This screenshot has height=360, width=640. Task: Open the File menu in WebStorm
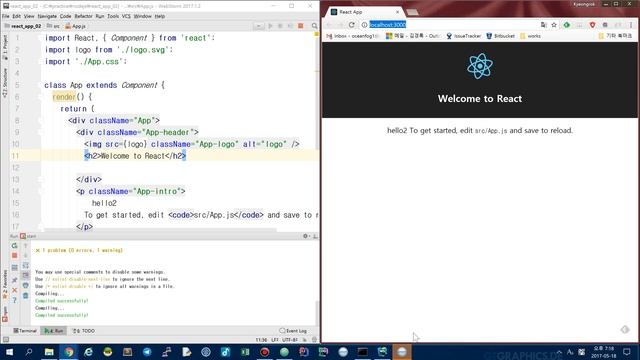[6, 16]
